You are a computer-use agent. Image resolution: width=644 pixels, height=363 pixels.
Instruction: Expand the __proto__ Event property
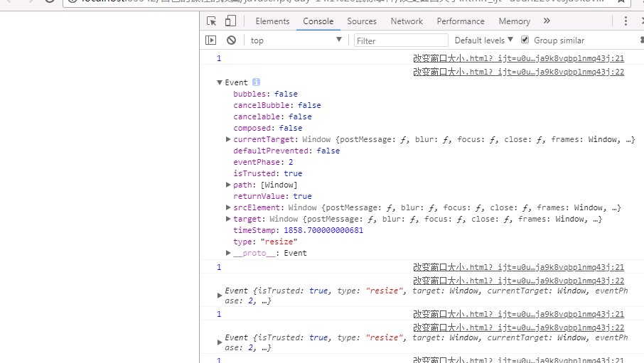pos(228,253)
